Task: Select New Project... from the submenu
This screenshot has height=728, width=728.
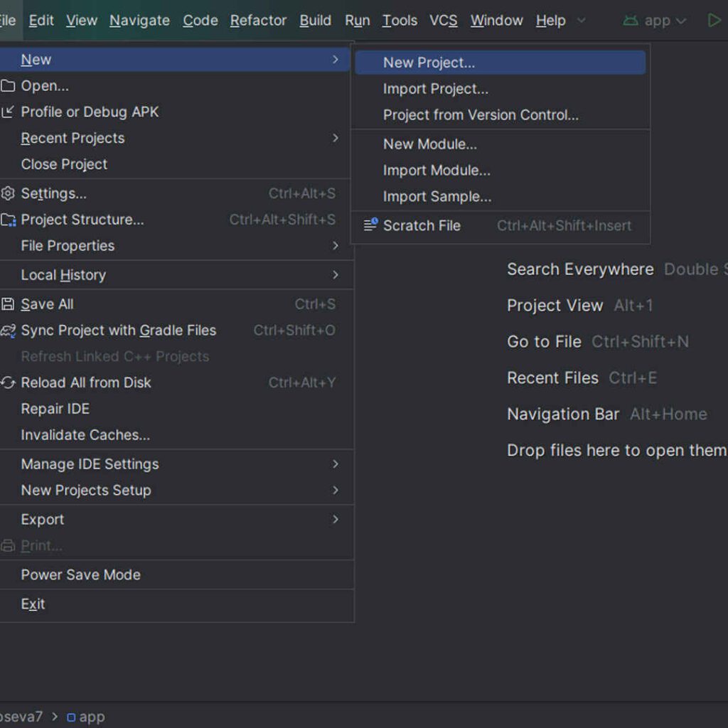Action: 429,63
